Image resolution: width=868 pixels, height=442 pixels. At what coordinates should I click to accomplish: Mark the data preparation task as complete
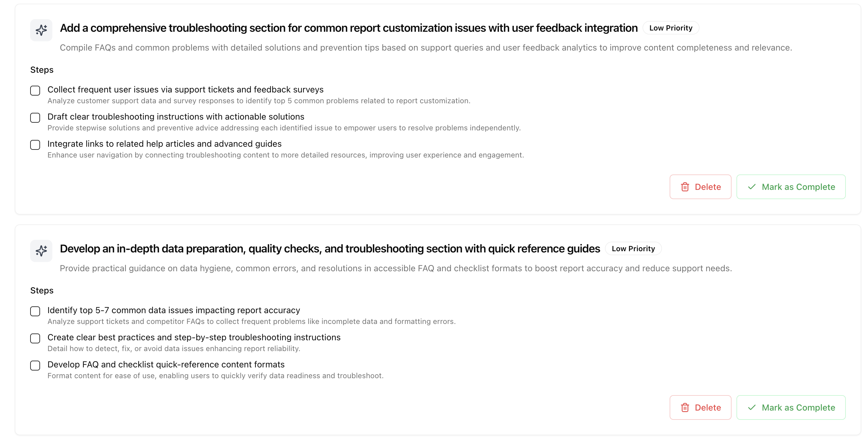(791, 407)
